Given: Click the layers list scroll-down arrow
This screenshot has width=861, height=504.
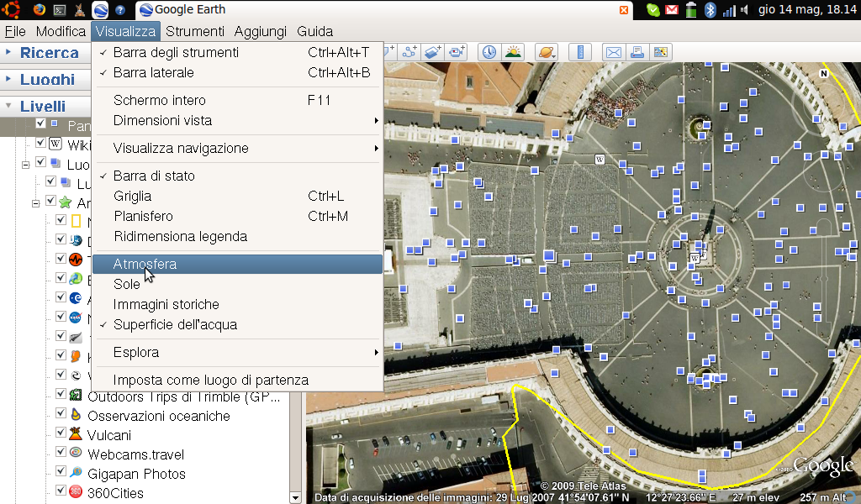Looking at the screenshot, I should click(295, 498).
